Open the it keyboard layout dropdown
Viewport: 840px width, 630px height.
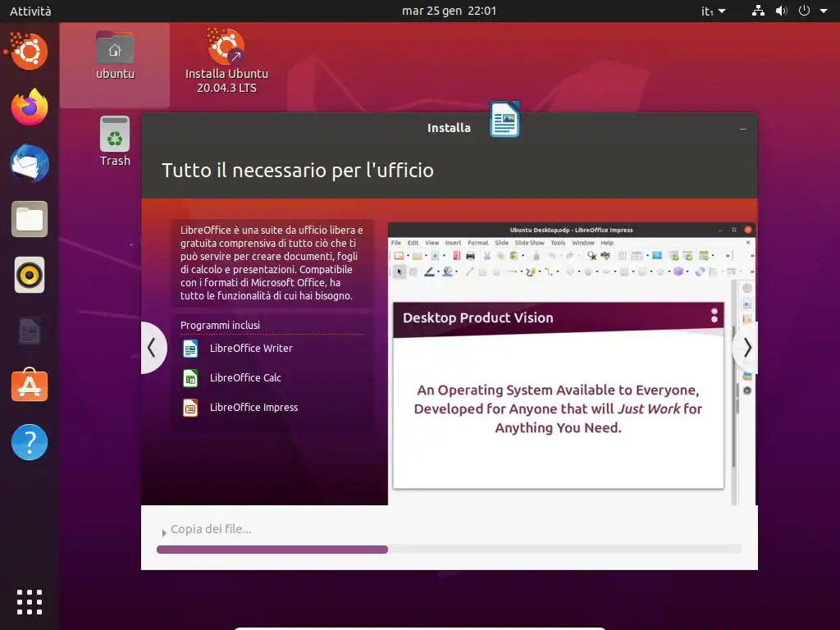[713, 11]
